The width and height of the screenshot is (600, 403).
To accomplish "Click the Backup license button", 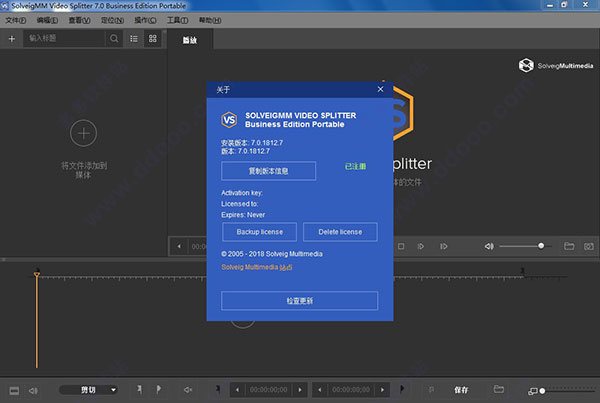I will click(259, 232).
